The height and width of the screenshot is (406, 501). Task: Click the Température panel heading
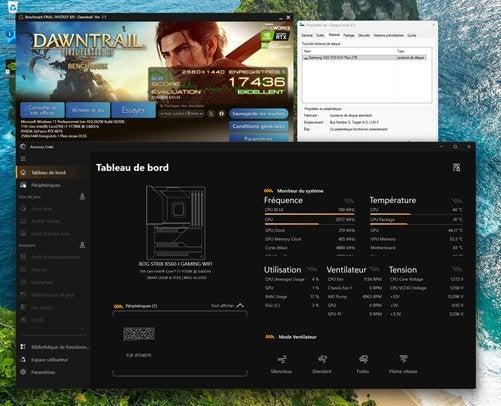pos(393,200)
